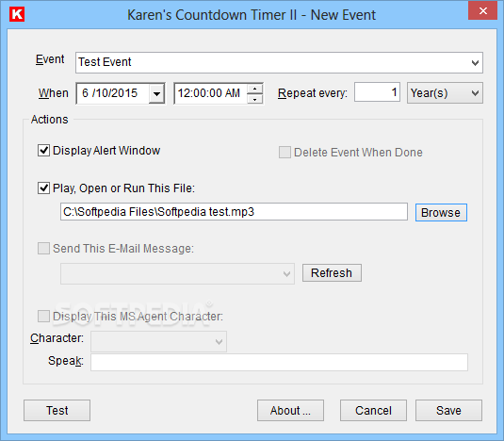Decrease time with the down spinner arrow
Image resolution: width=504 pixels, height=441 pixels.
(255, 99)
